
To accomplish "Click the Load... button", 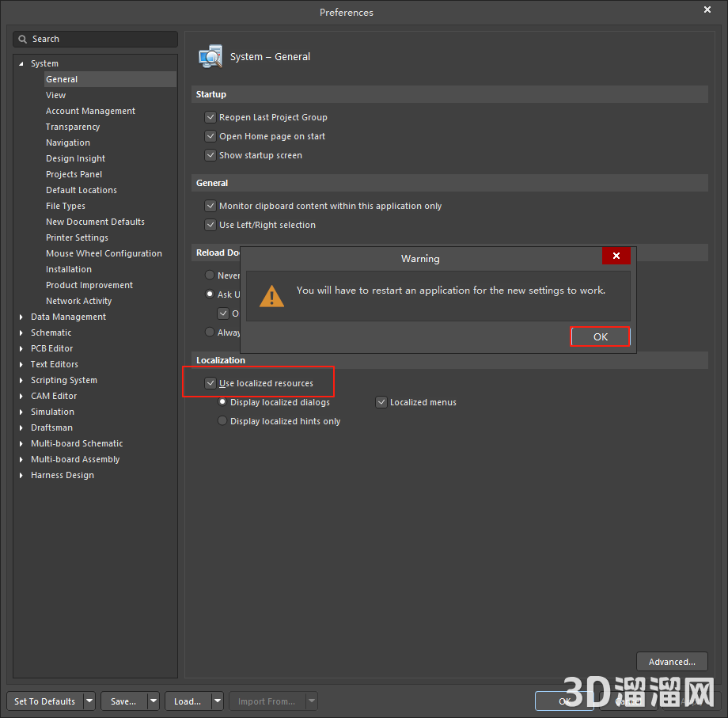I will point(188,701).
